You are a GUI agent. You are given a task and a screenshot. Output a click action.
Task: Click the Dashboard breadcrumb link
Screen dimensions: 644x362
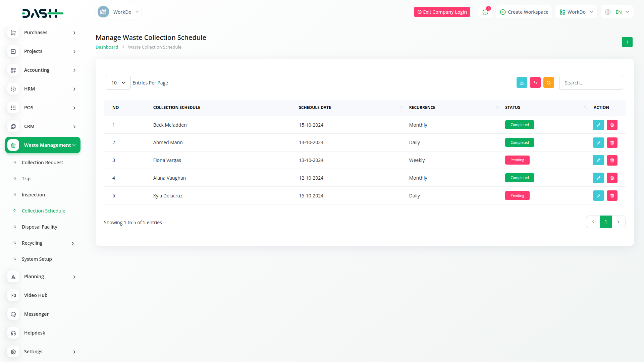tap(107, 47)
